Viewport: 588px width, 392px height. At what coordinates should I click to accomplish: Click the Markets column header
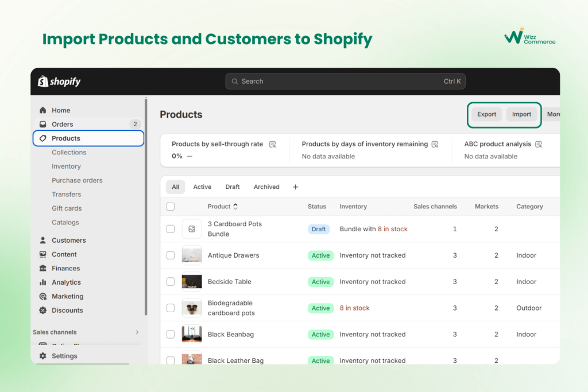[x=487, y=207]
